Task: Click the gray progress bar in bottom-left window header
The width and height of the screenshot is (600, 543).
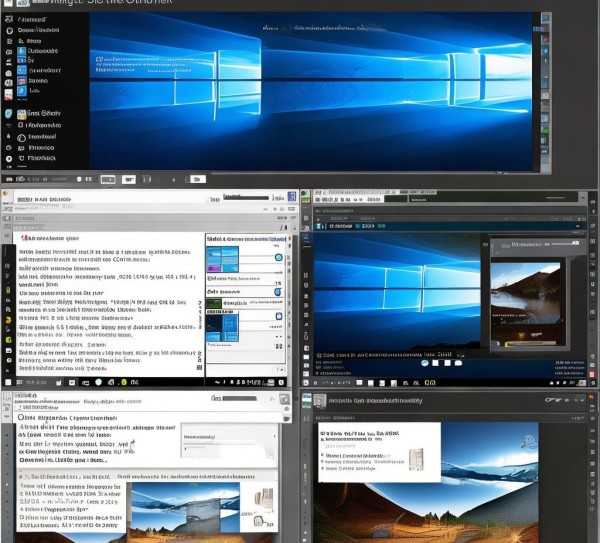Action: [x=240, y=398]
